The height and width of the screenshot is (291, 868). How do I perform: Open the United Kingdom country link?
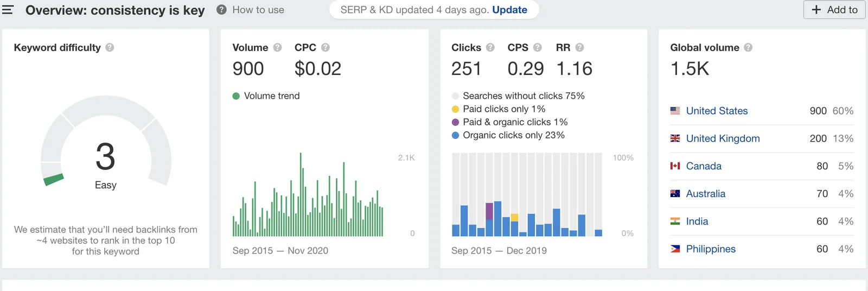(723, 138)
